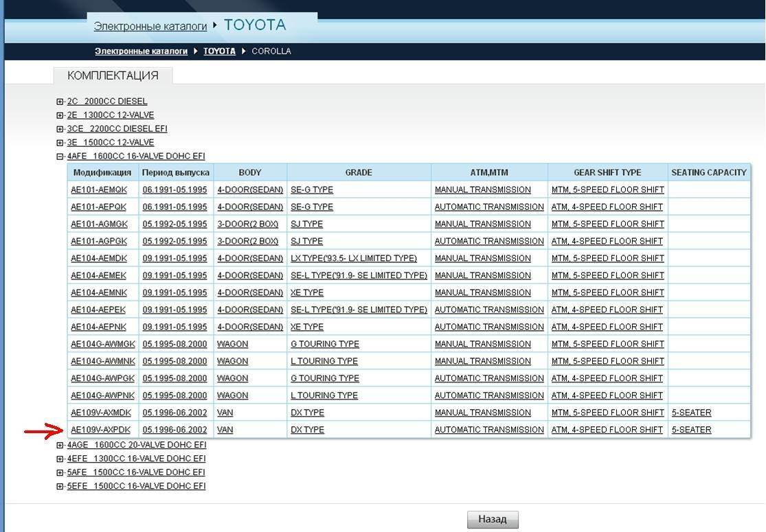Open the AE104G-AWMGK wagon modification
The width and height of the screenshot is (766, 532).
(103, 344)
